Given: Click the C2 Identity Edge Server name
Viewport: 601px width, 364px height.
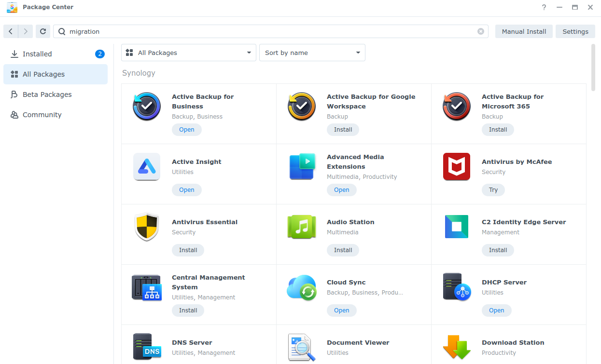Looking at the screenshot, I should coord(524,222).
